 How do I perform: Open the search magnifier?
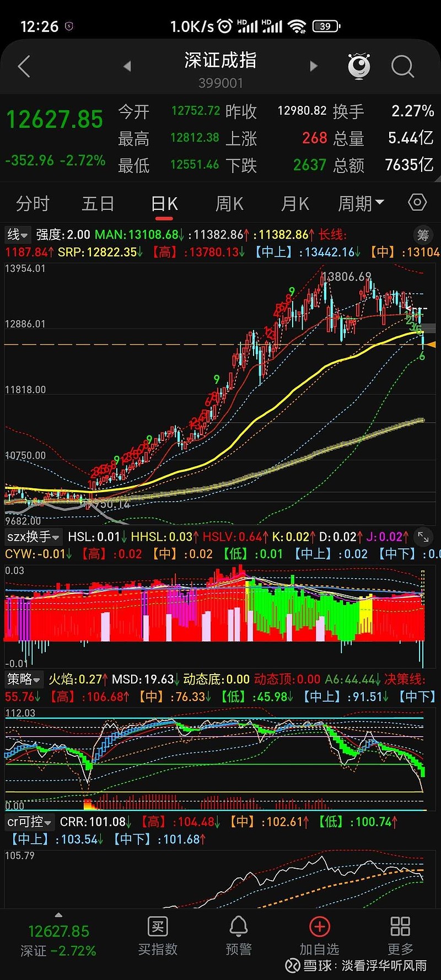pos(402,67)
